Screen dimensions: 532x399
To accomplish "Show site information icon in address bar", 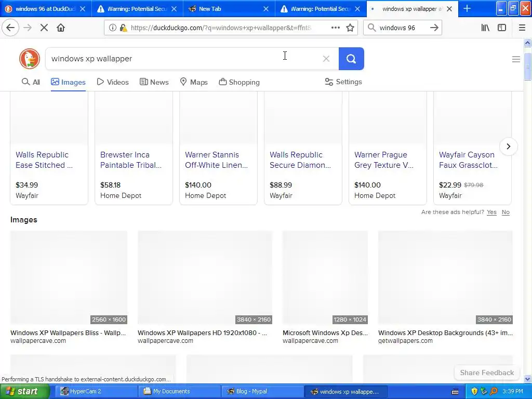I will [x=112, y=28].
